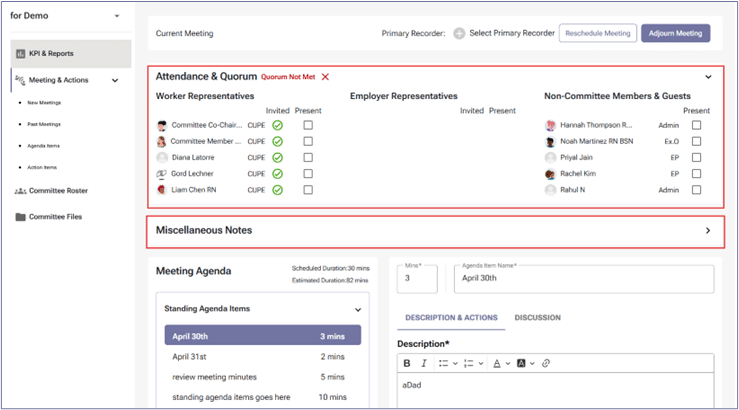Click the bold formatting icon
Viewport: 739px width, 410px height.
coord(407,363)
